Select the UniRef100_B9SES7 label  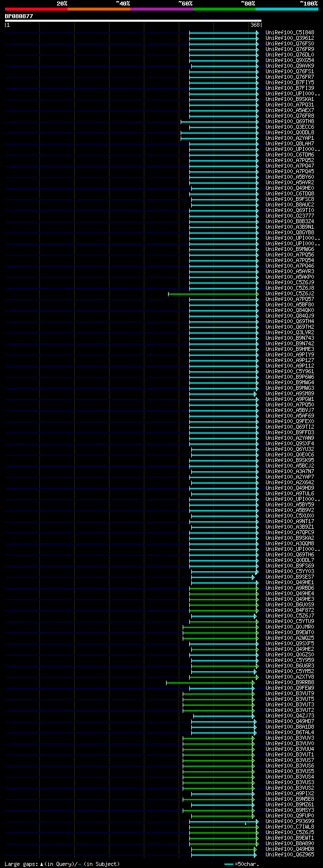coord(290,577)
